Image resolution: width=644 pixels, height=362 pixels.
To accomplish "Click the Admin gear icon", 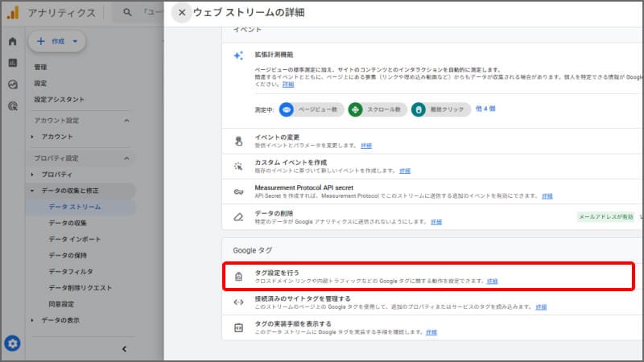I will point(12,343).
